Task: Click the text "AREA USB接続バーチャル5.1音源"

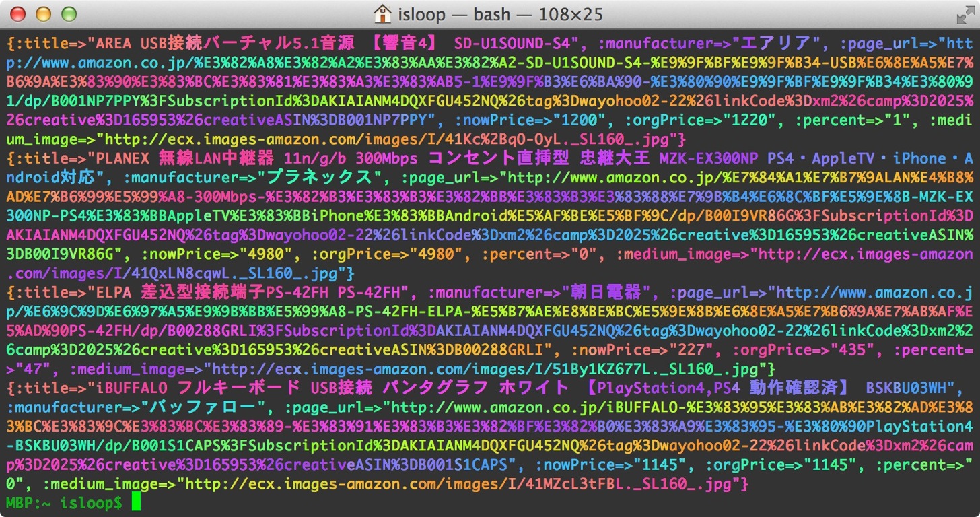Action: (225, 44)
